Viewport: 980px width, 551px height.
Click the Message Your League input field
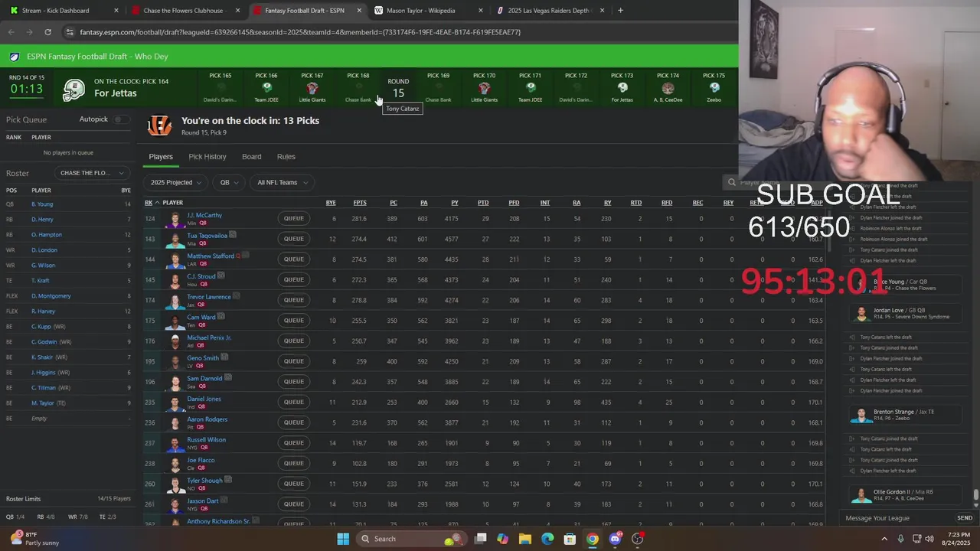pyautogui.click(x=897, y=518)
